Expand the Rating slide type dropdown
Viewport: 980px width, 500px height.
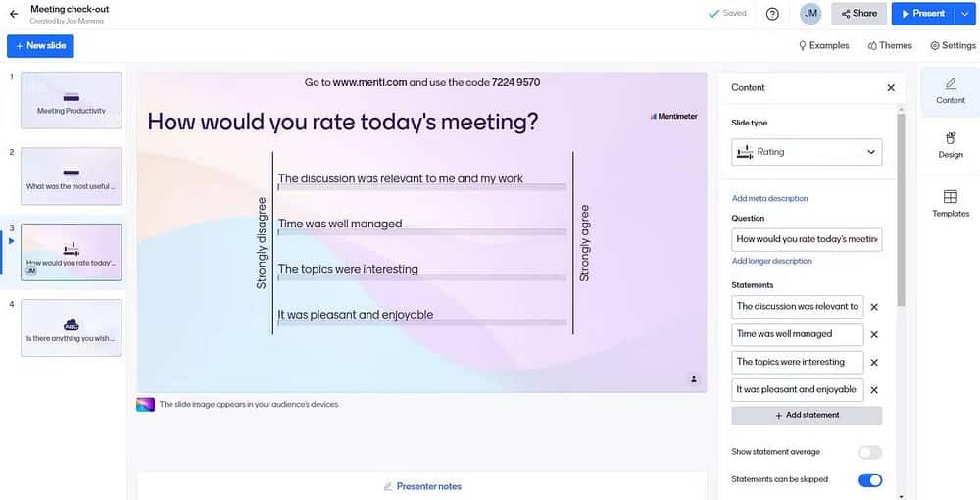pyautogui.click(x=807, y=152)
